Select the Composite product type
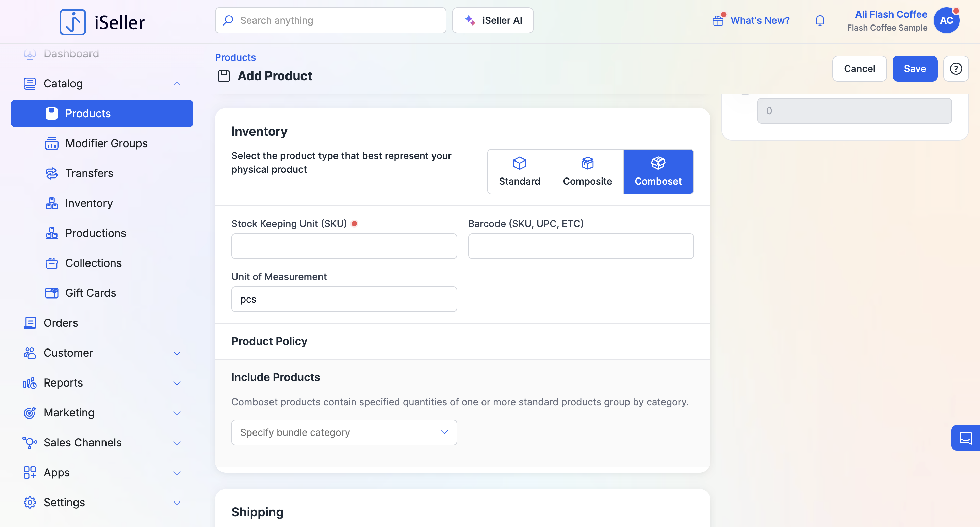 [x=587, y=171]
